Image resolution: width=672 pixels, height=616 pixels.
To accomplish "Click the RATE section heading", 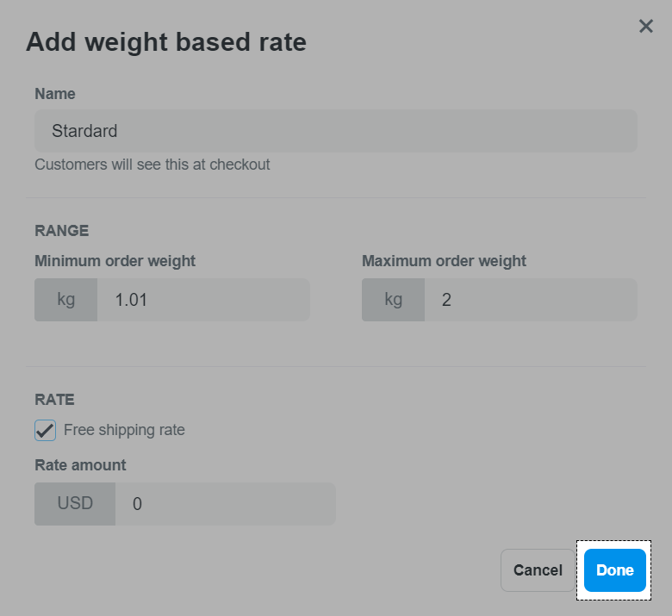I will coord(54,400).
